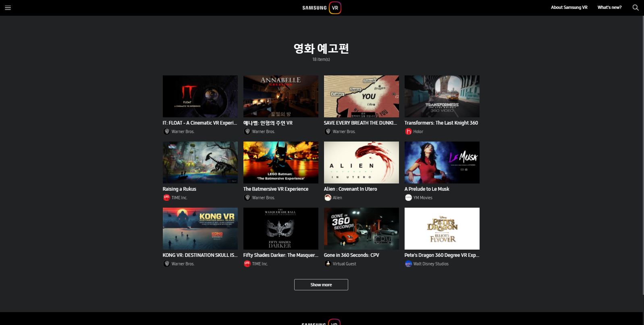This screenshot has width=644, height=325.
Task: Click Holor channel name
Action: [418, 131]
